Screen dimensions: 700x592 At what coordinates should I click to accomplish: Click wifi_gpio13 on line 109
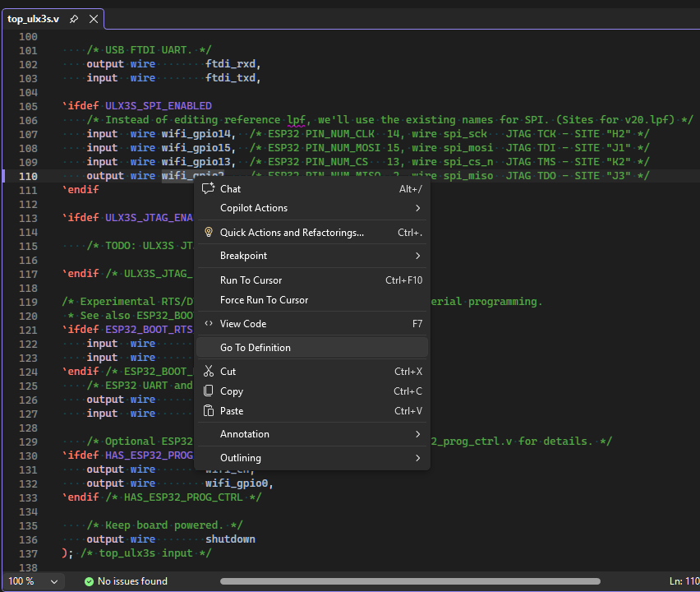point(196,161)
